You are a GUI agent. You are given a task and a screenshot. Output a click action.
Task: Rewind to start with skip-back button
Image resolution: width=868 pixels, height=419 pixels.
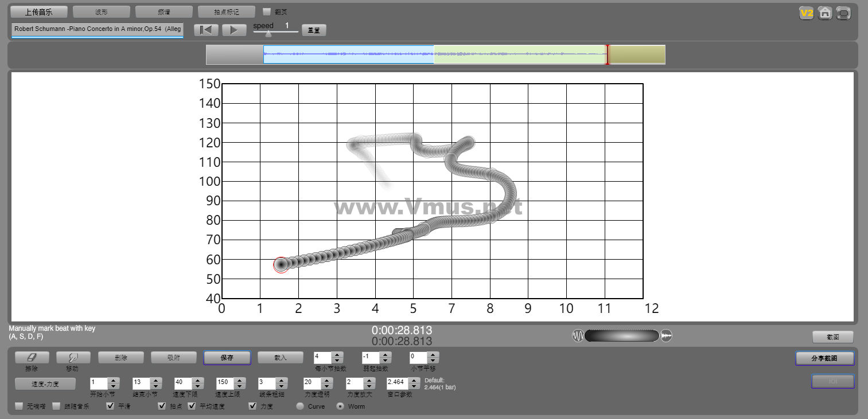click(x=205, y=30)
